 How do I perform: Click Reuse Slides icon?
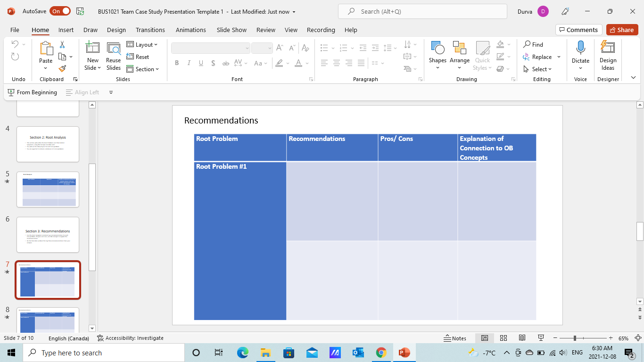tap(113, 56)
